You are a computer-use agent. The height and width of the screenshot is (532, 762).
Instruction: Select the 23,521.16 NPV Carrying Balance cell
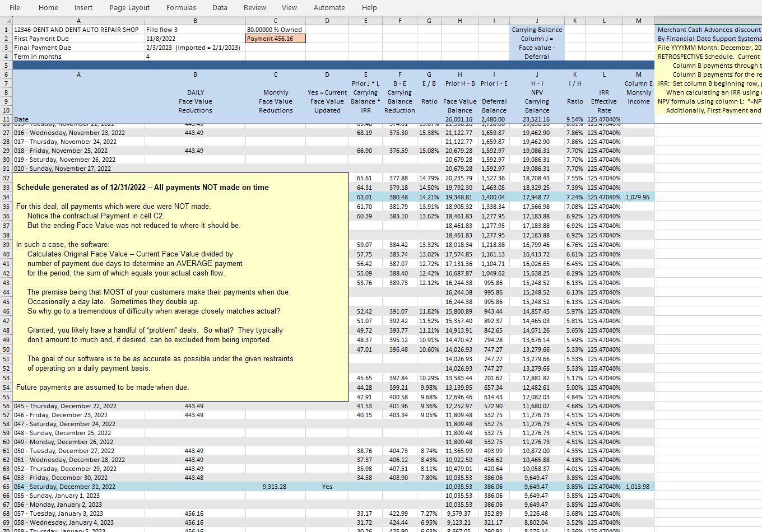click(537, 119)
